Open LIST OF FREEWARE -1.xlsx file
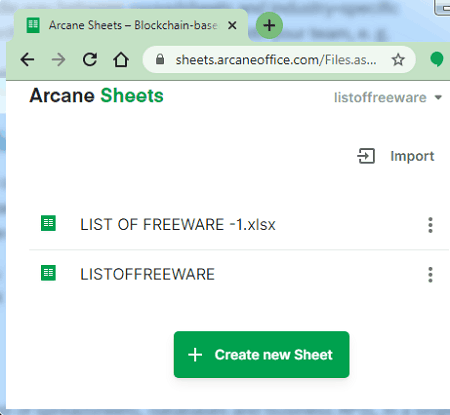The image size is (450, 415). (178, 224)
